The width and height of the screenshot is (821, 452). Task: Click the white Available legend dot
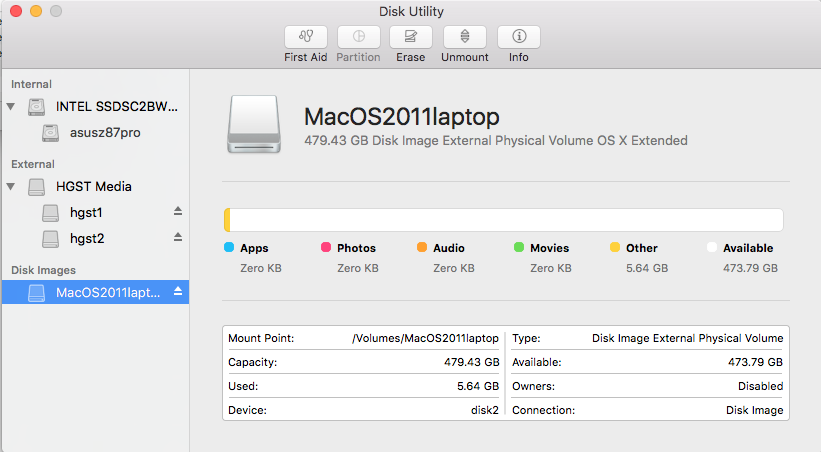(x=712, y=247)
